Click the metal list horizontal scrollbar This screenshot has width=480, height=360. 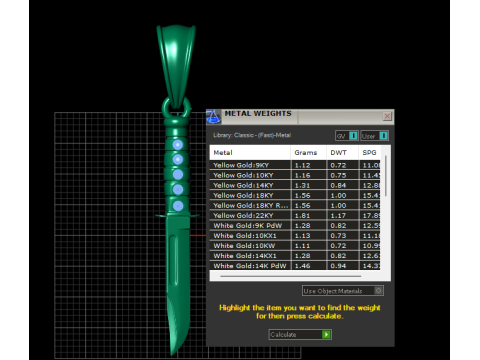pyautogui.click(x=290, y=276)
